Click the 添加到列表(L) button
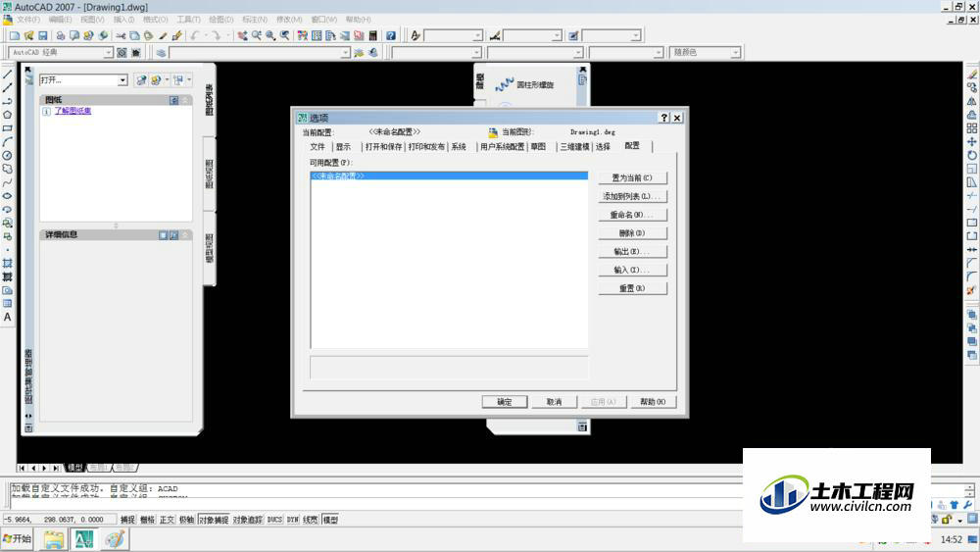Screen dimensions: 980x552 (x=632, y=196)
